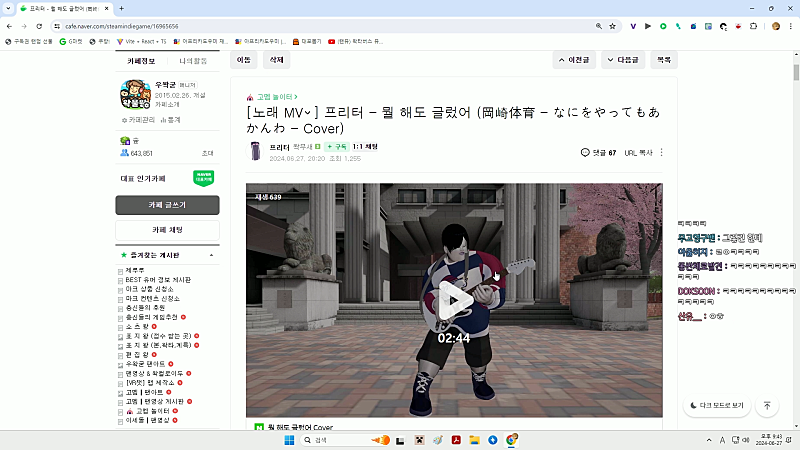800x450 pixels.
Task: Open the YouTube bookmark in the bookmarks bar
Action: point(355,41)
